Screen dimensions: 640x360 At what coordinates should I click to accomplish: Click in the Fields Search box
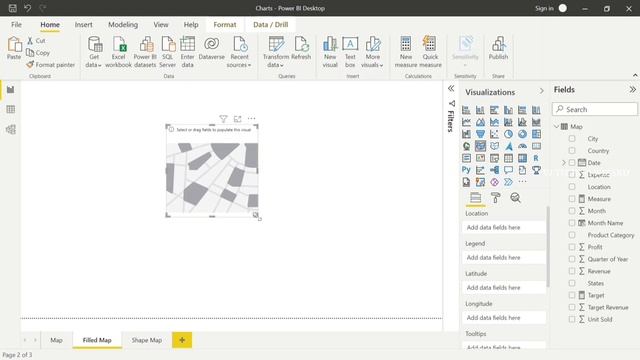pos(595,109)
